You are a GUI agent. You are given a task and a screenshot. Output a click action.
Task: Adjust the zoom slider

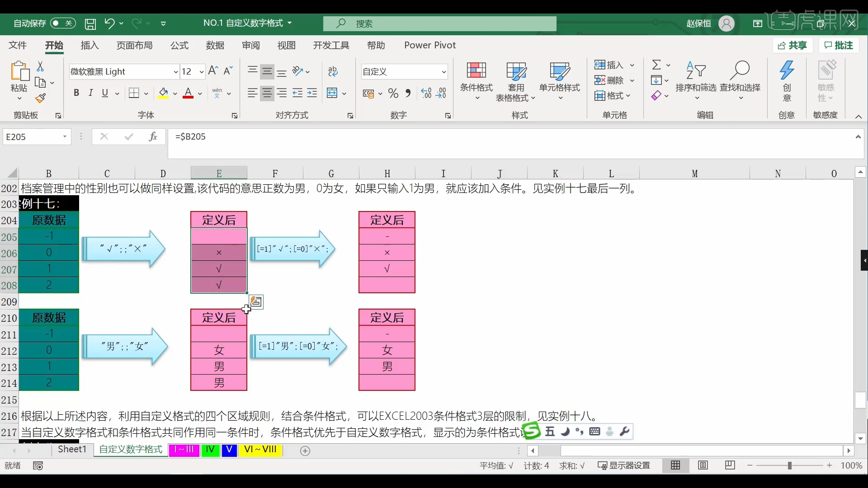pyautogui.click(x=790, y=465)
